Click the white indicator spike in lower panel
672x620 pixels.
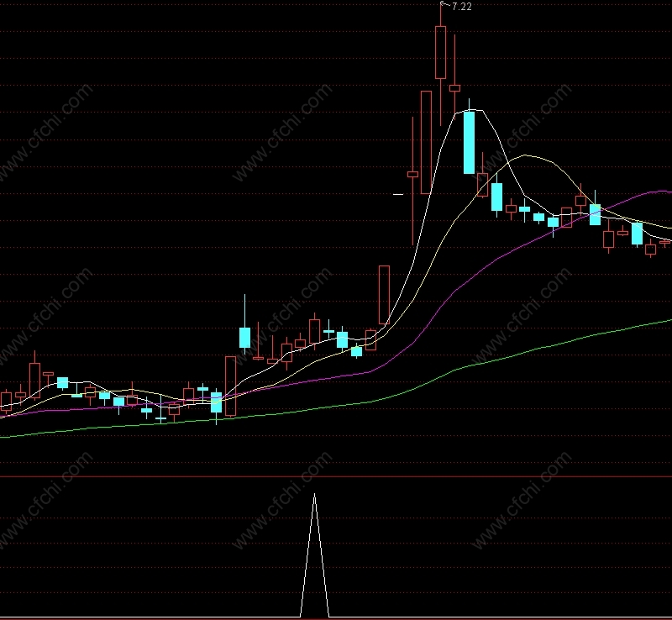(314, 555)
